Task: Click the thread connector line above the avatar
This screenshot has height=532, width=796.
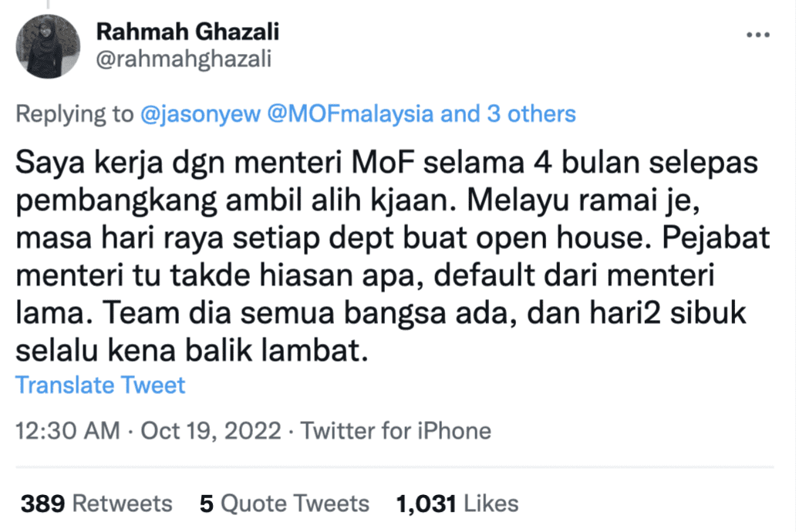Action: tap(49, 5)
